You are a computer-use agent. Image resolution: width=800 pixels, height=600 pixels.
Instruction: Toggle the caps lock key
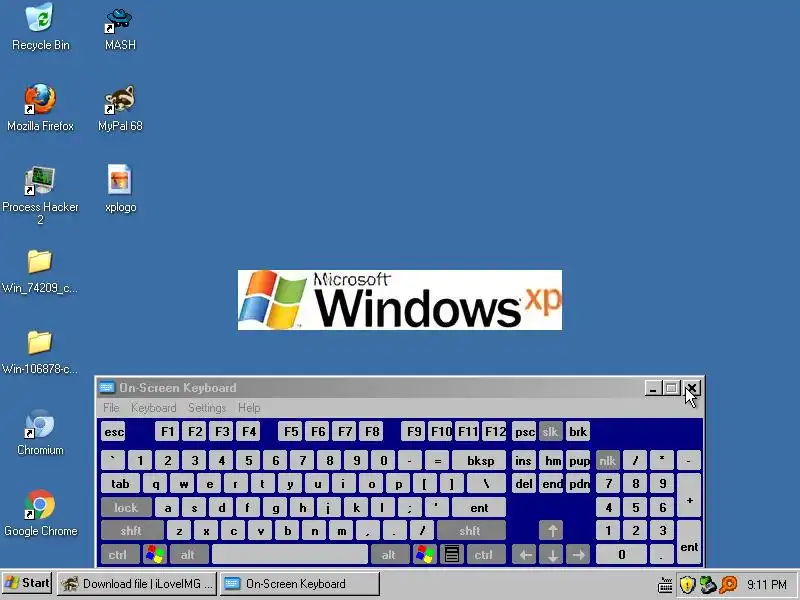(x=127, y=507)
